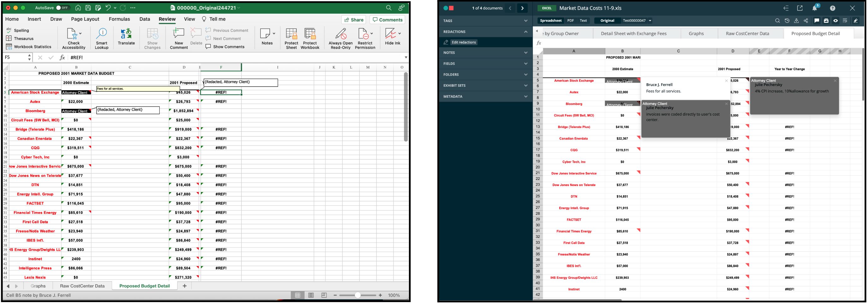
Task: Toggle Always Open Read-Only
Action: point(341,39)
